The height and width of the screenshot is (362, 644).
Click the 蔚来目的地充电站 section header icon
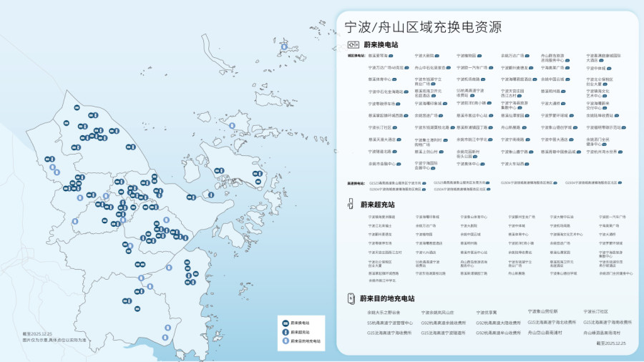(351, 298)
